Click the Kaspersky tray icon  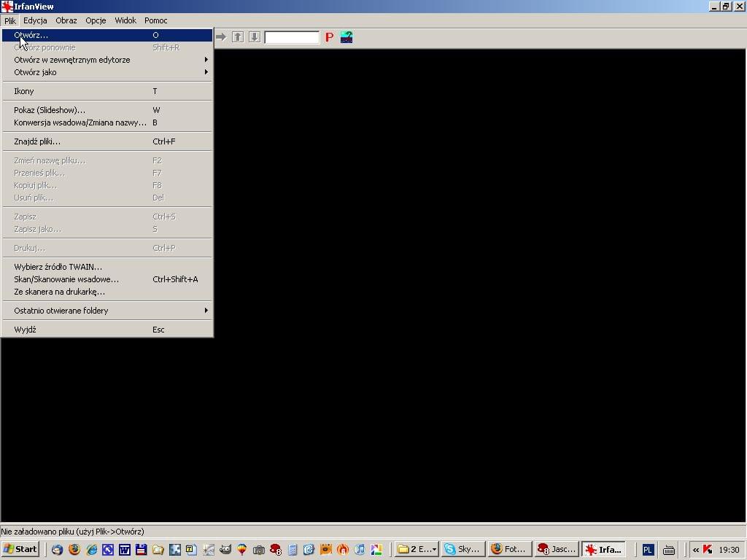(708, 550)
